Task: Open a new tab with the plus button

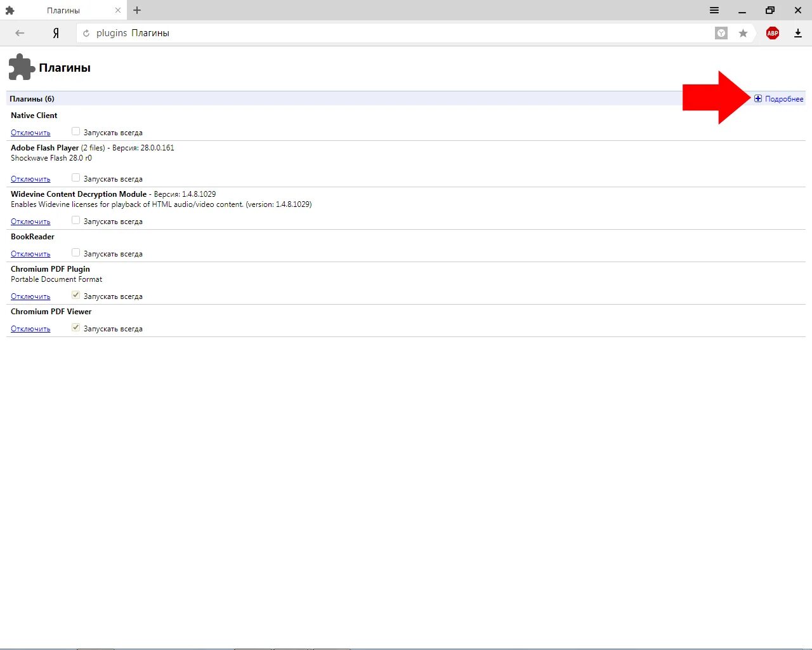Action: click(x=137, y=10)
